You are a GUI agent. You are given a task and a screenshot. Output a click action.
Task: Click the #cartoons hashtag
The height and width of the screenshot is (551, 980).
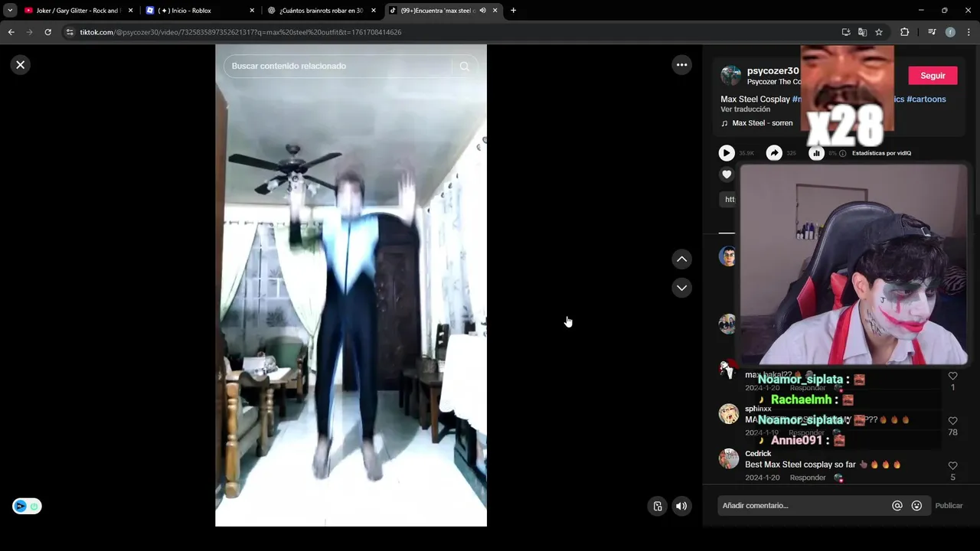point(926,99)
